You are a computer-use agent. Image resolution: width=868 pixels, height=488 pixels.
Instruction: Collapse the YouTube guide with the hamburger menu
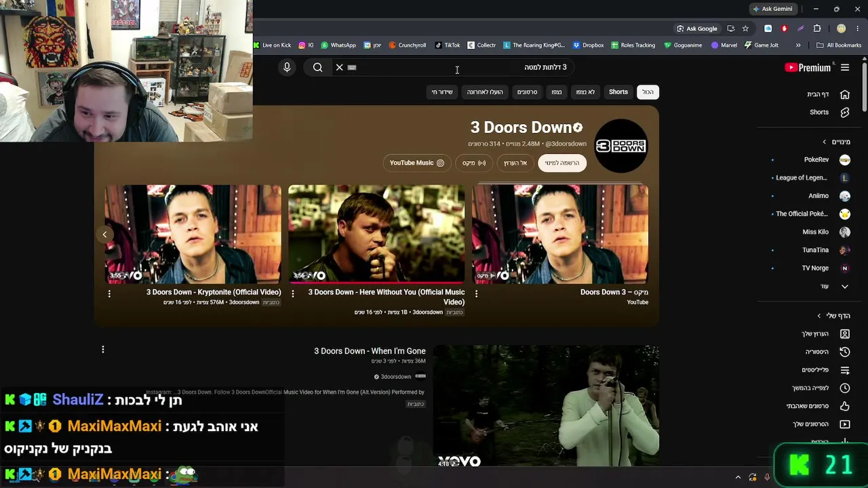tap(845, 67)
